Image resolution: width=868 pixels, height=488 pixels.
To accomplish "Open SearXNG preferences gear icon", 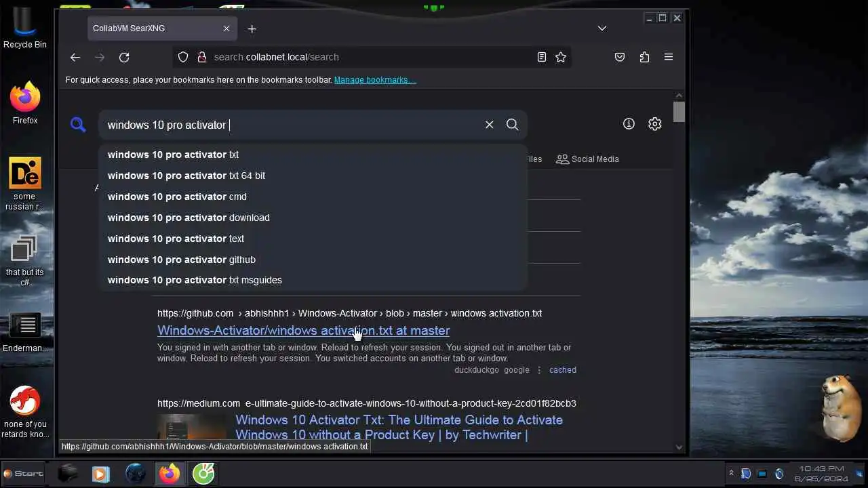I will point(654,124).
